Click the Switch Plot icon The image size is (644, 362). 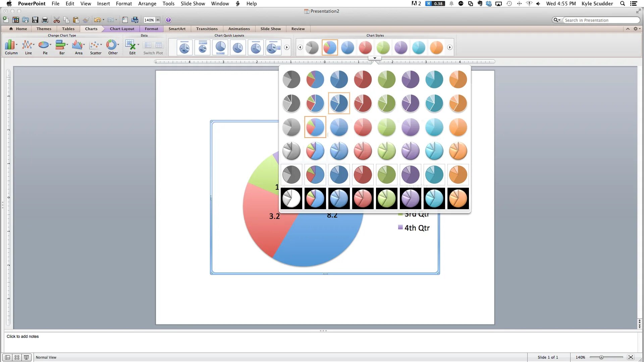(153, 47)
